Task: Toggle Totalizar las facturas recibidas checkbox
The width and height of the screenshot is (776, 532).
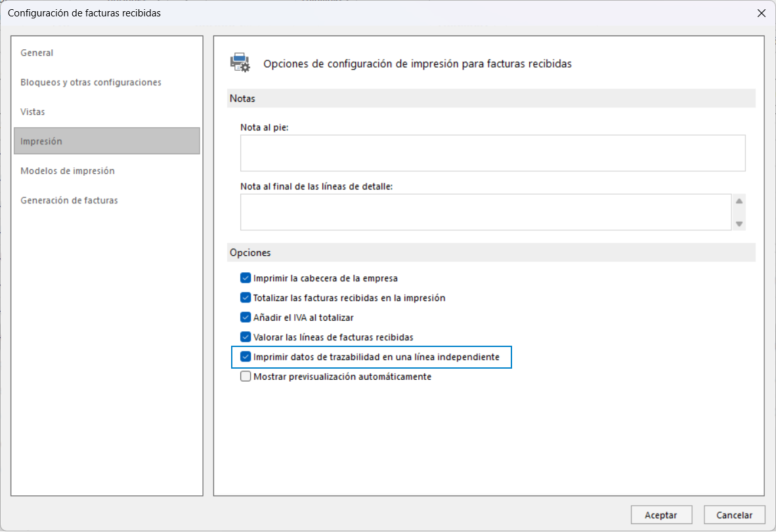Action: [246, 298]
